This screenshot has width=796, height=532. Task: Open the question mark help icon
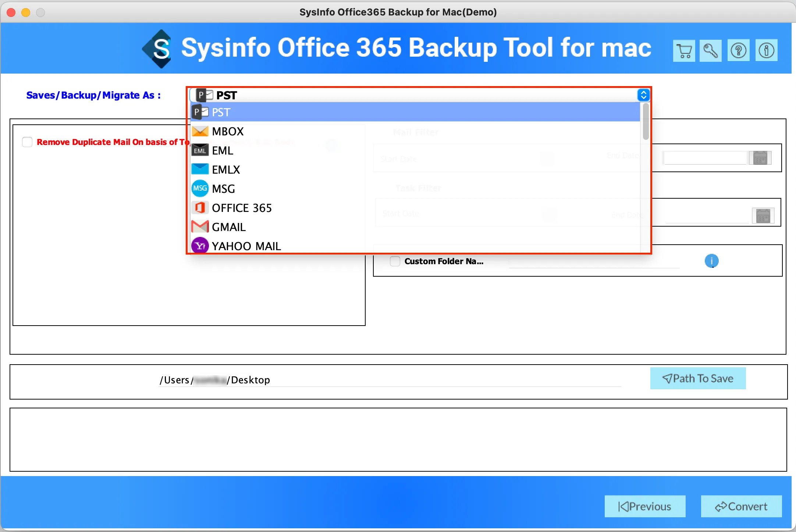738,51
